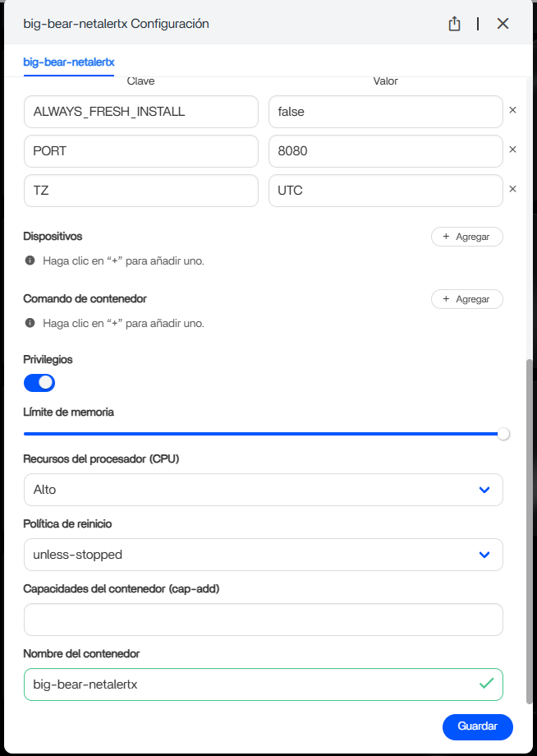
Task: Open the Recursos del procesador dropdown
Action: point(263,490)
